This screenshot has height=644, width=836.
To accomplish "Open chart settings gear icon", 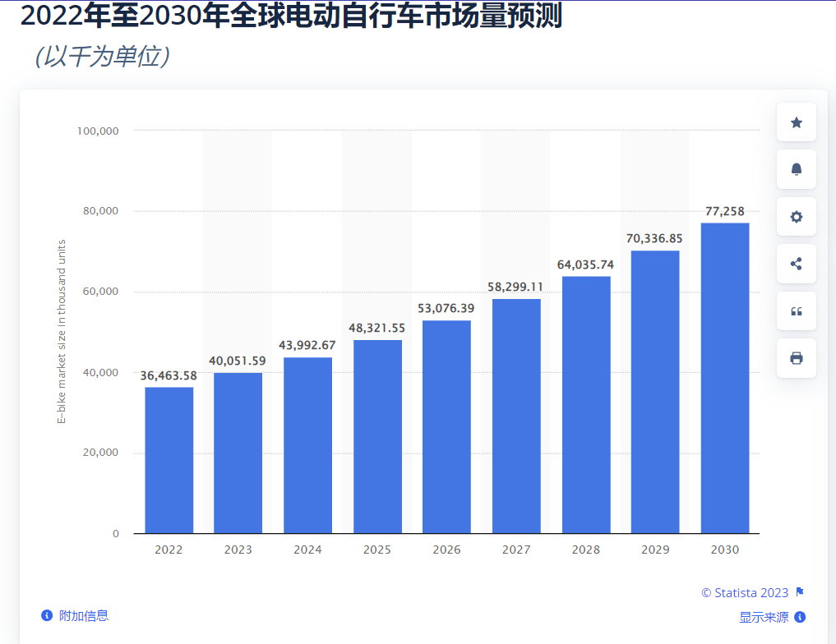I will point(796,217).
